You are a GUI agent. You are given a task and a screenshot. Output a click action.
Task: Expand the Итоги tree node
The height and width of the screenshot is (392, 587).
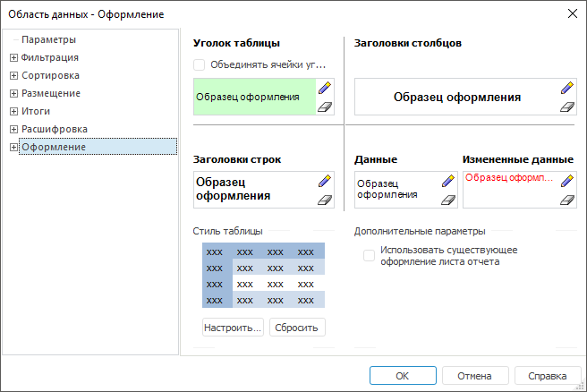[x=13, y=111]
